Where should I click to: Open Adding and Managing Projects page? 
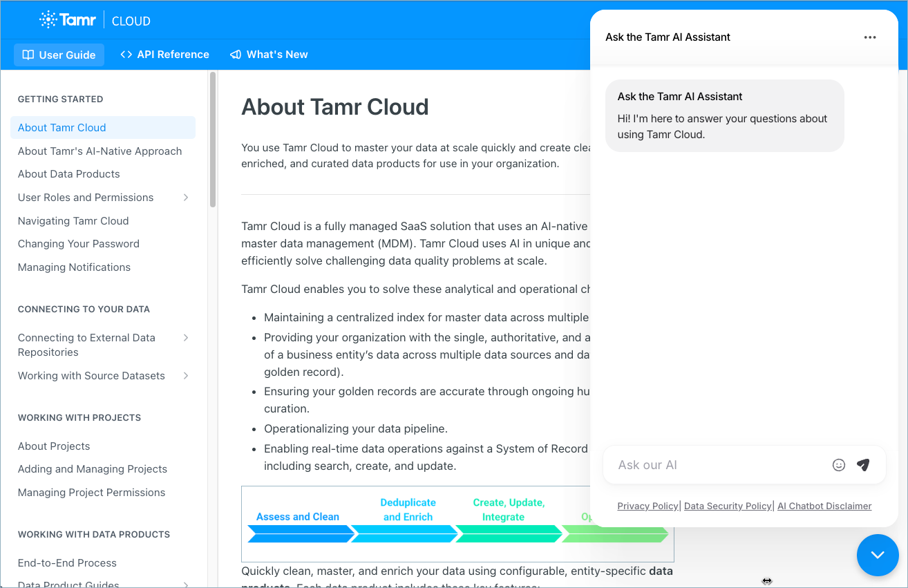tap(93, 469)
